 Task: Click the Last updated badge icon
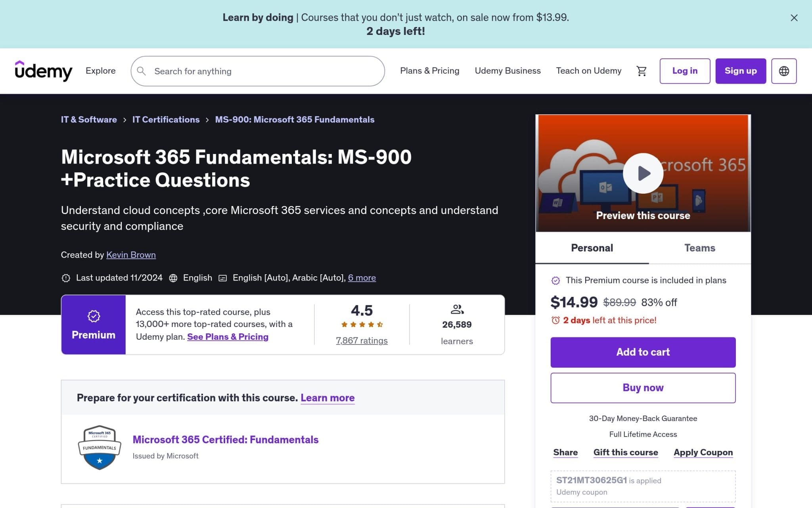click(x=66, y=278)
